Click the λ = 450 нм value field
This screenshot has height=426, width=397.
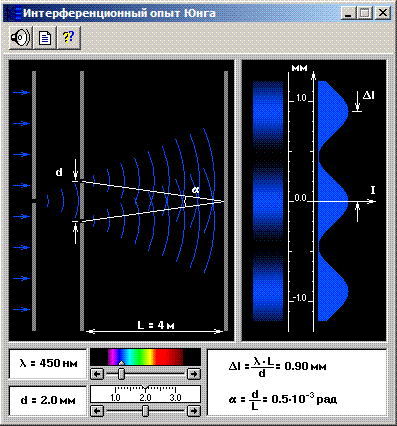(x=47, y=363)
